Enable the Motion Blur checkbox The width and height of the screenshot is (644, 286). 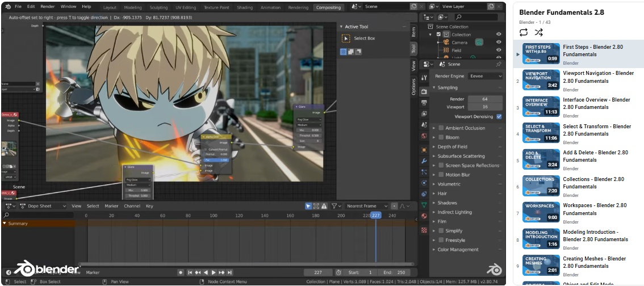[x=441, y=175]
